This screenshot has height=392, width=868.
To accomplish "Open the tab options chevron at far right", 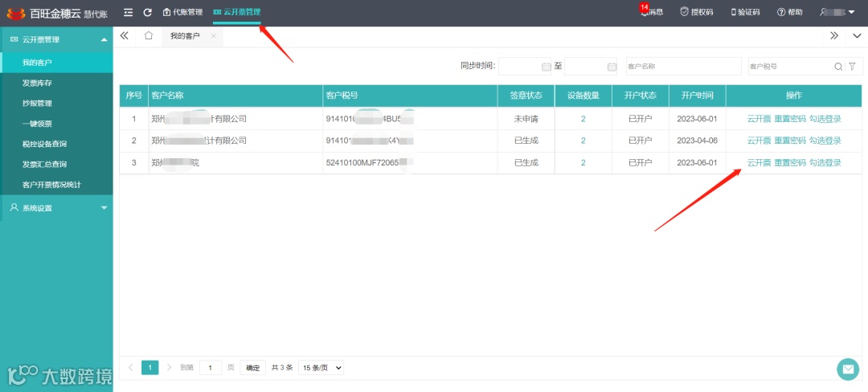I will [858, 36].
